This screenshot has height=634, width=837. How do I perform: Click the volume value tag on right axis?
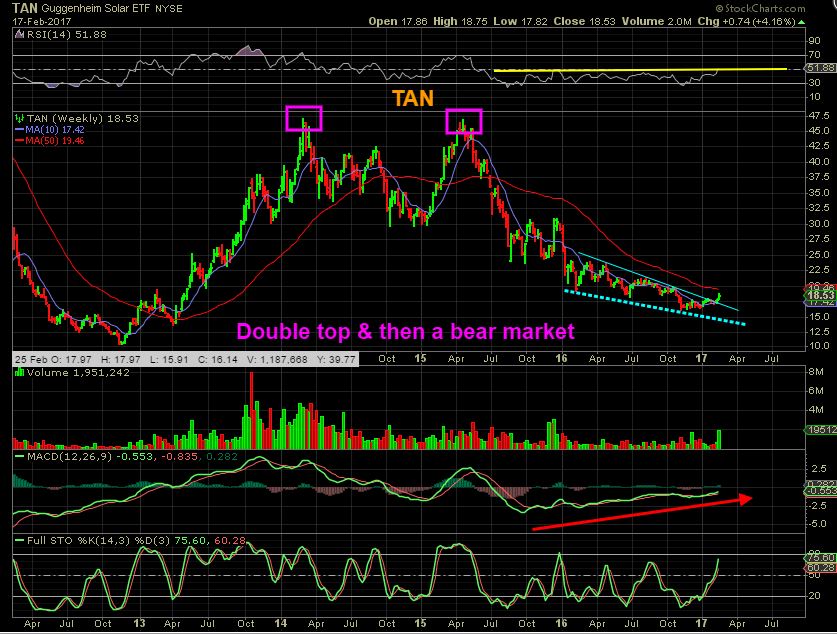(x=820, y=430)
